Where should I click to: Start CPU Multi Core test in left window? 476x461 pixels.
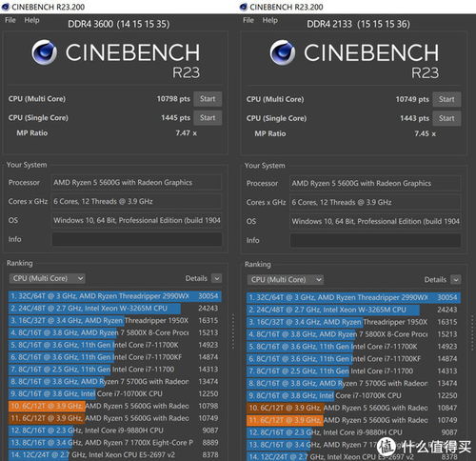[x=208, y=99]
